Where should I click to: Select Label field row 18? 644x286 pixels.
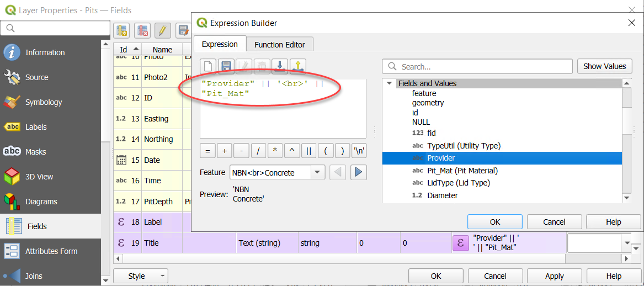(152, 222)
